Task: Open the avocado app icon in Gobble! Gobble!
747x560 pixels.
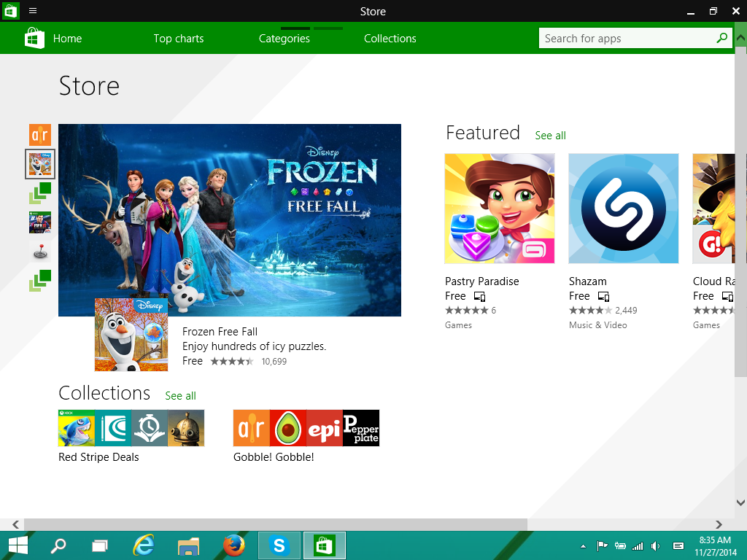Action: tap(288, 428)
